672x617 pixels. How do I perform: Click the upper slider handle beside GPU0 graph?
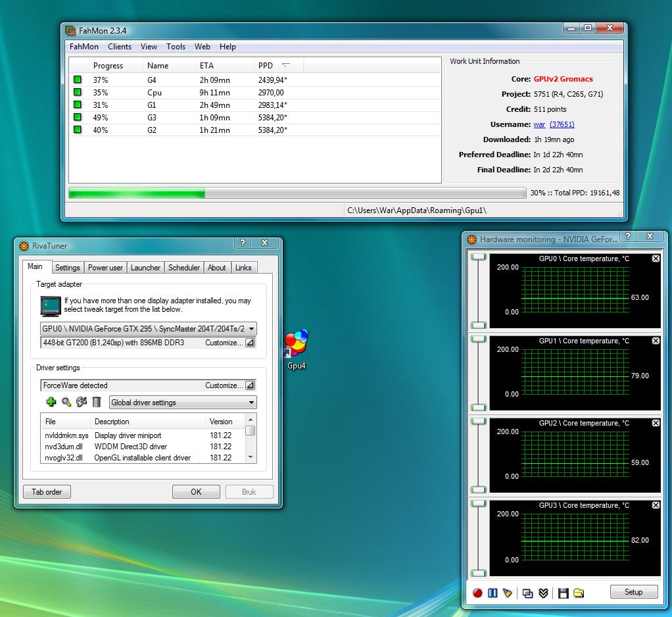[x=478, y=257]
